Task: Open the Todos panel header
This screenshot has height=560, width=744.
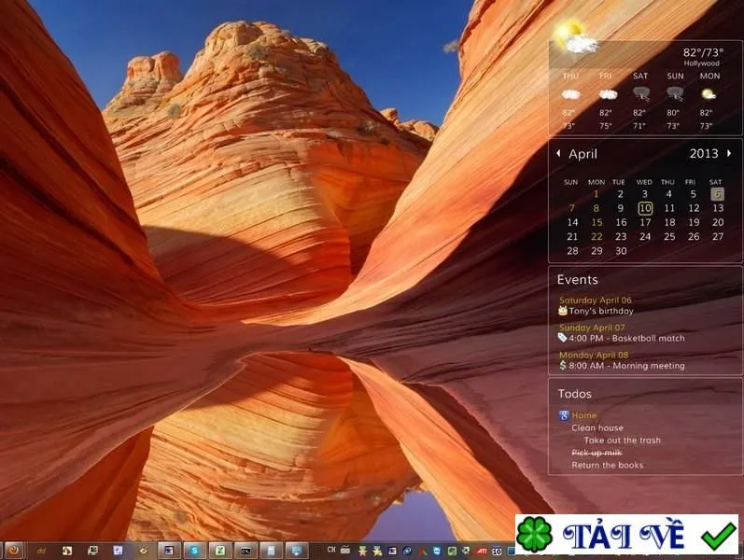Action: pyautogui.click(x=575, y=394)
